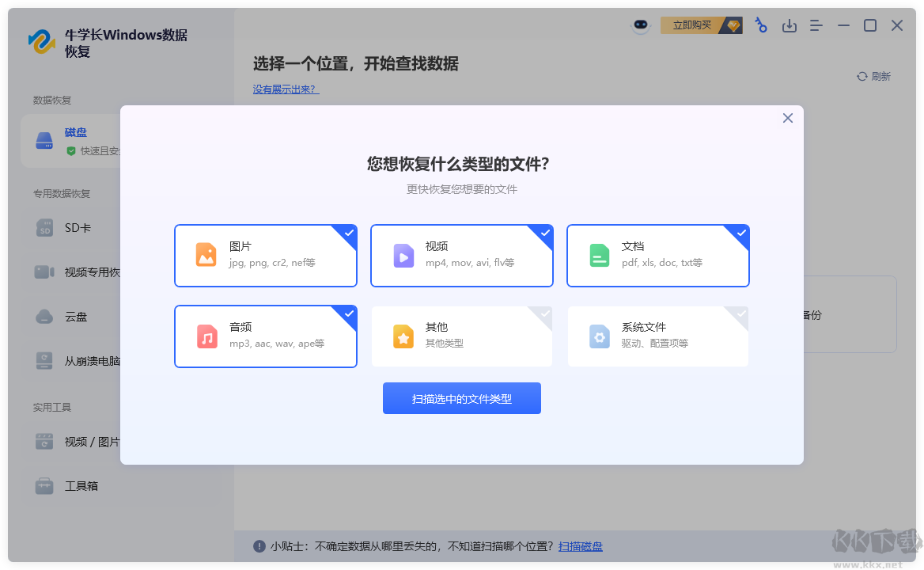Image resolution: width=924 pixels, height=570 pixels.
Task: Open the SD卡 recovery tool icon
Action: (x=45, y=227)
